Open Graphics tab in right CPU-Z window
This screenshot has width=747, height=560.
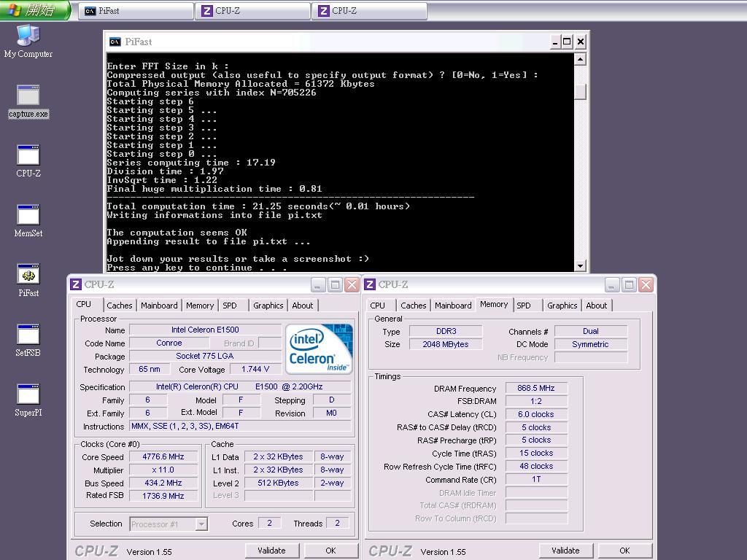pyautogui.click(x=562, y=306)
